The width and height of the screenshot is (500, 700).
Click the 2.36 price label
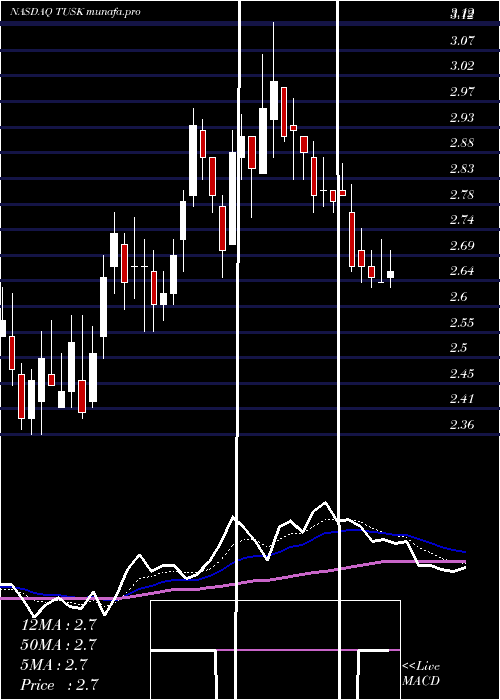tap(462, 425)
